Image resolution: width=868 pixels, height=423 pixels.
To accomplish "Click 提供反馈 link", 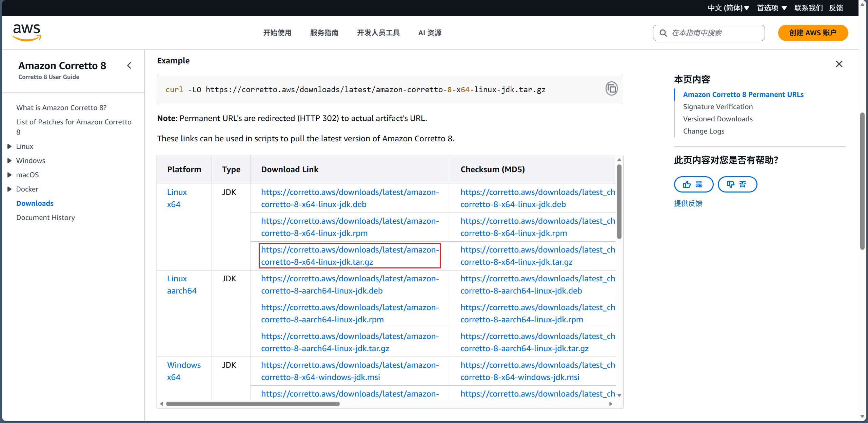I will [x=688, y=203].
